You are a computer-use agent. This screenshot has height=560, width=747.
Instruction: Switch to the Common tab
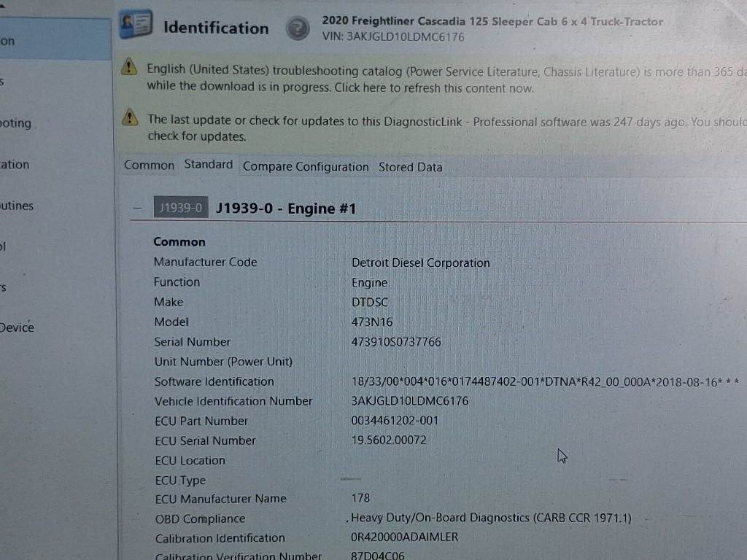pyautogui.click(x=149, y=166)
